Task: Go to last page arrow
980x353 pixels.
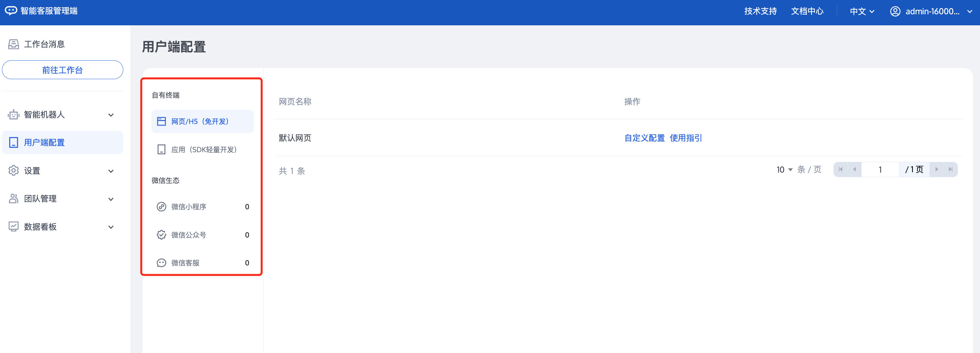Action: [x=950, y=169]
